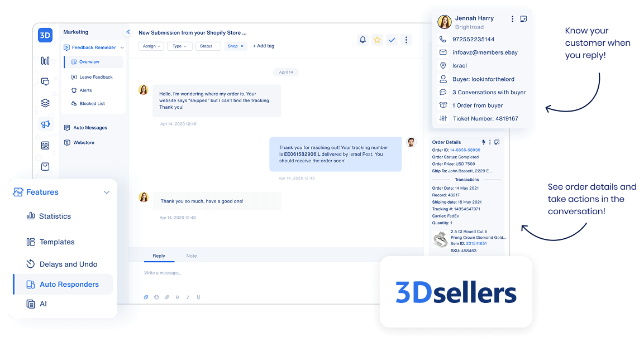Image resolution: width=644 pixels, height=342 pixels.
Task: Open item ID link 231541651
Action: pyautogui.click(x=476, y=244)
